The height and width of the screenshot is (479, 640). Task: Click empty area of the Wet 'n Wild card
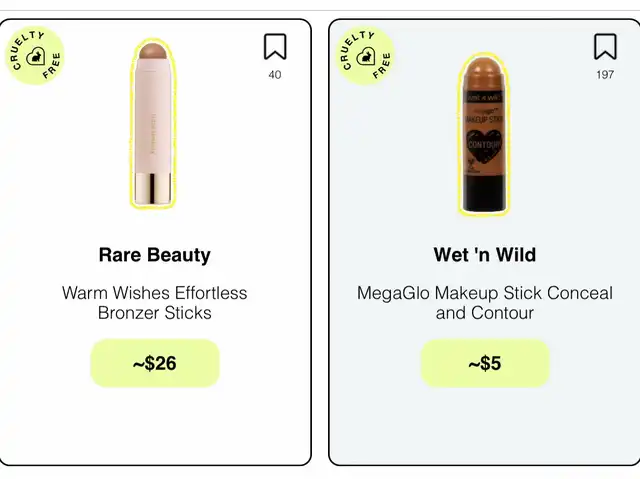pyautogui.click(x=484, y=424)
